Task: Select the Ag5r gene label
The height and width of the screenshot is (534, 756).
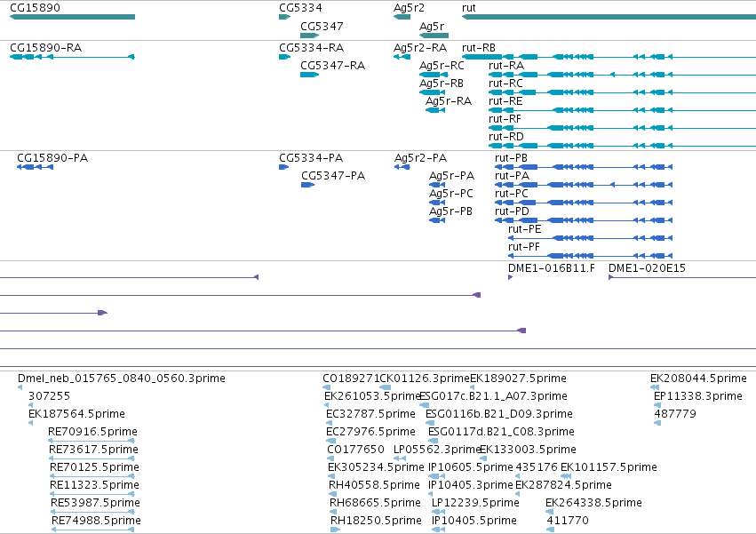Action: [432, 26]
